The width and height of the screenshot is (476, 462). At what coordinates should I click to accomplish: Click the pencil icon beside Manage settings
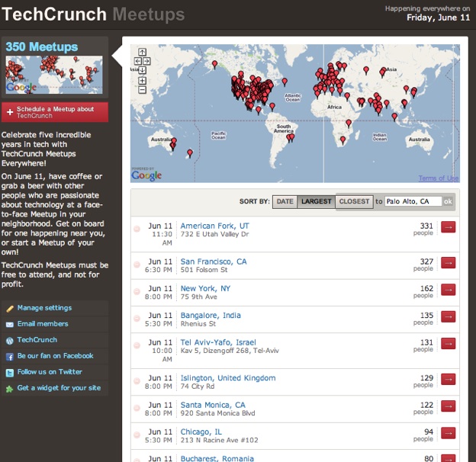point(10,309)
